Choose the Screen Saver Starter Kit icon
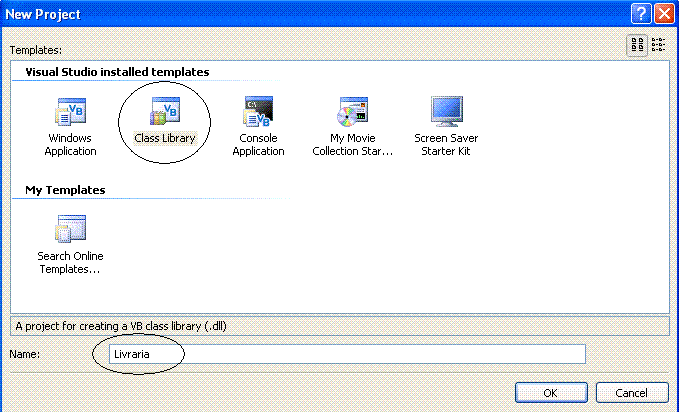 click(x=446, y=111)
